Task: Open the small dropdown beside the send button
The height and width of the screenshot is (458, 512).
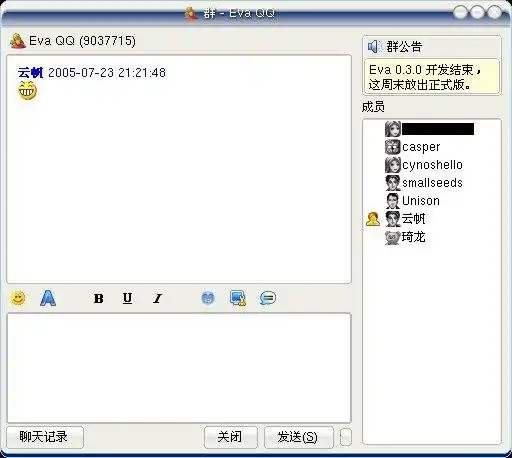Action: (346, 437)
